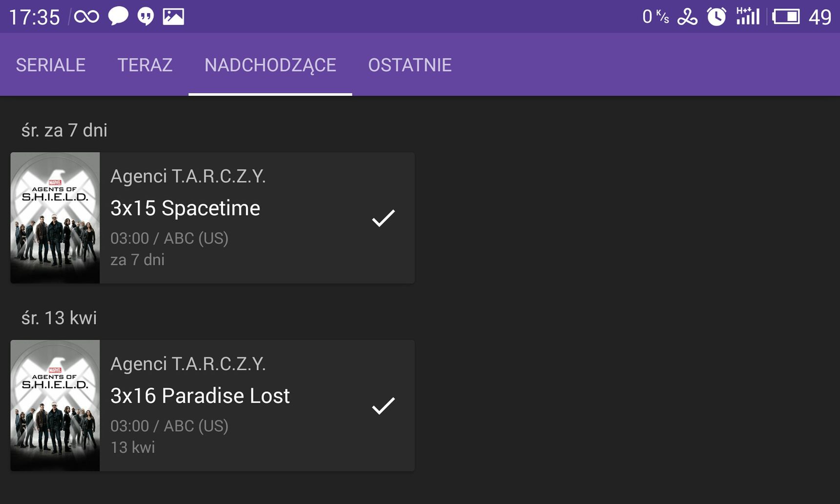Mark 3x15 Spacetime episode as watched
840x504 pixels.
[x=383, y=218]
